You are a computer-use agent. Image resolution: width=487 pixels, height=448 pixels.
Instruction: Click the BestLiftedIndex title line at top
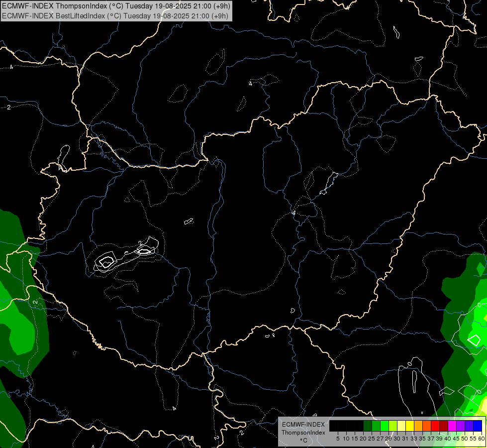(x=115, y=15)
